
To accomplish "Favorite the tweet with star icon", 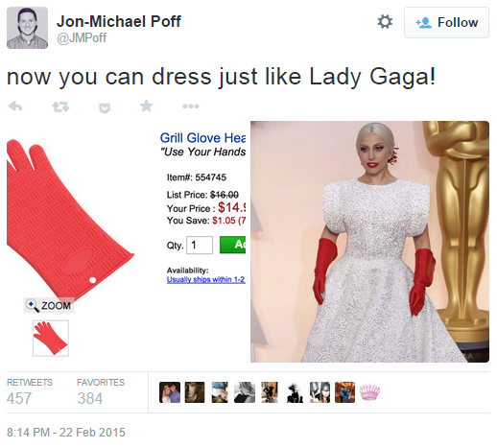I will [147, 106].
